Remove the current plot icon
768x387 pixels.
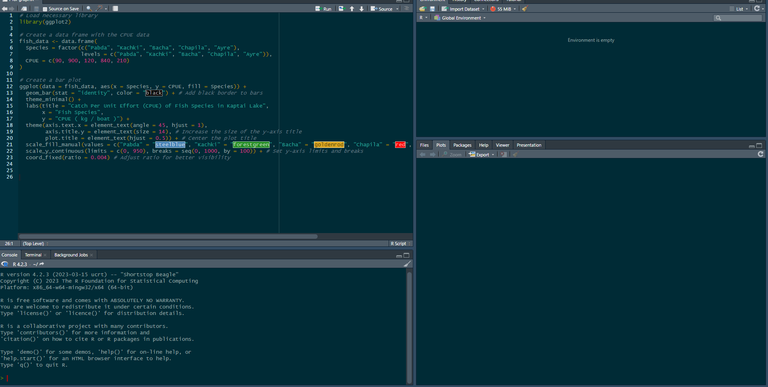(x=504, y=154)
